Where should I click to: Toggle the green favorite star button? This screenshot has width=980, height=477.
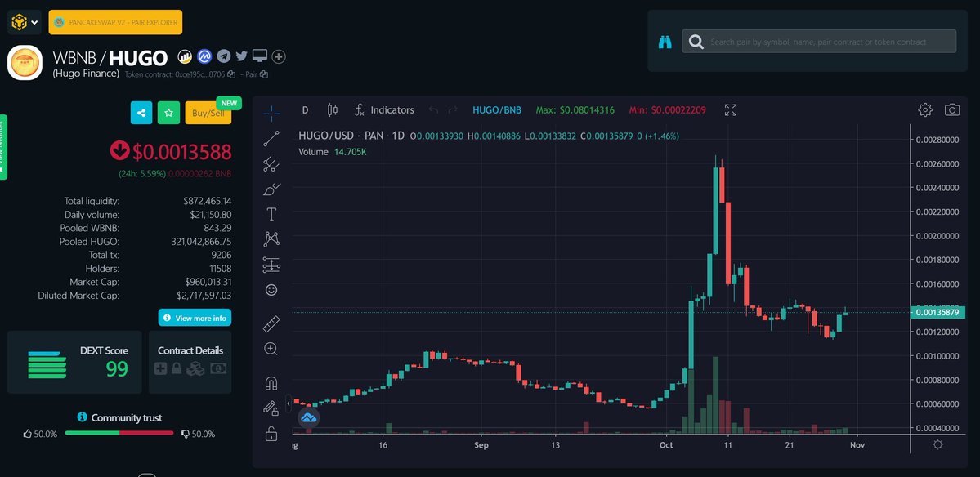click(168, 113)
